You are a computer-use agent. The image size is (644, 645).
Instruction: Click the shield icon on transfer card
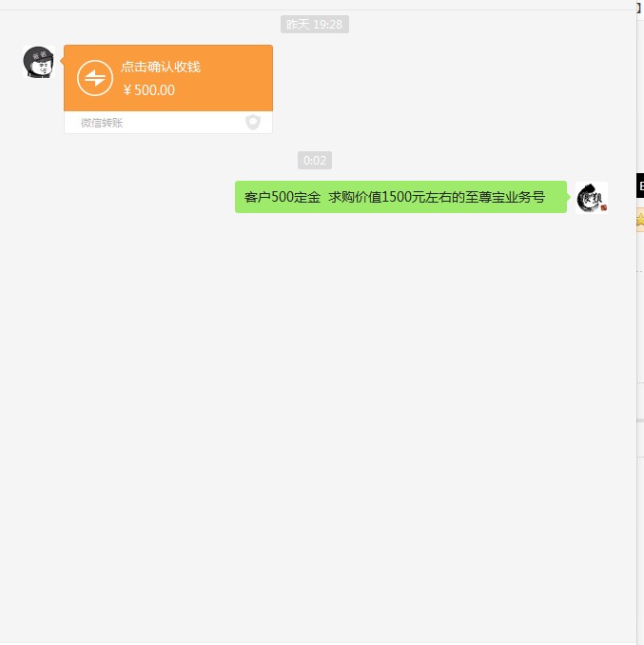(253, 122)
